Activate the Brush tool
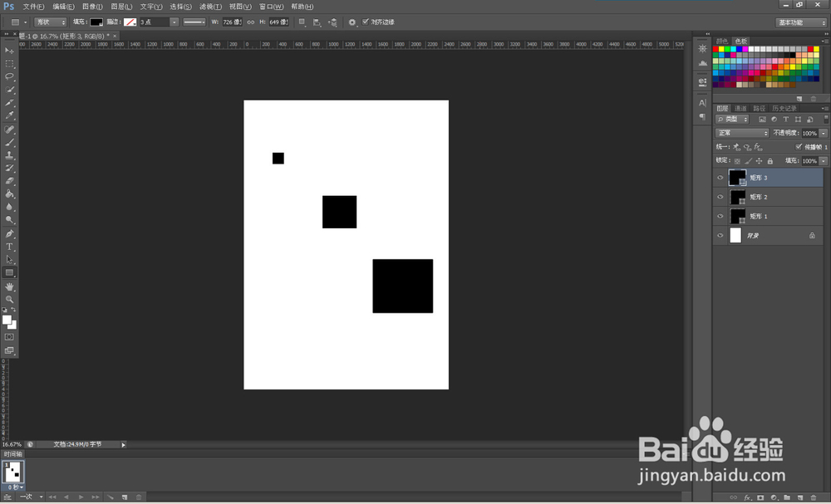 [10, 143]
